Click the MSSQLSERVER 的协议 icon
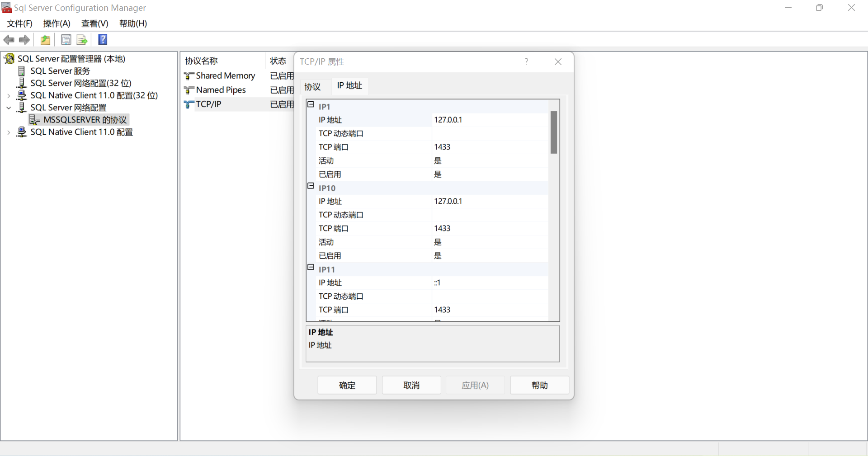 coord(34,120)
